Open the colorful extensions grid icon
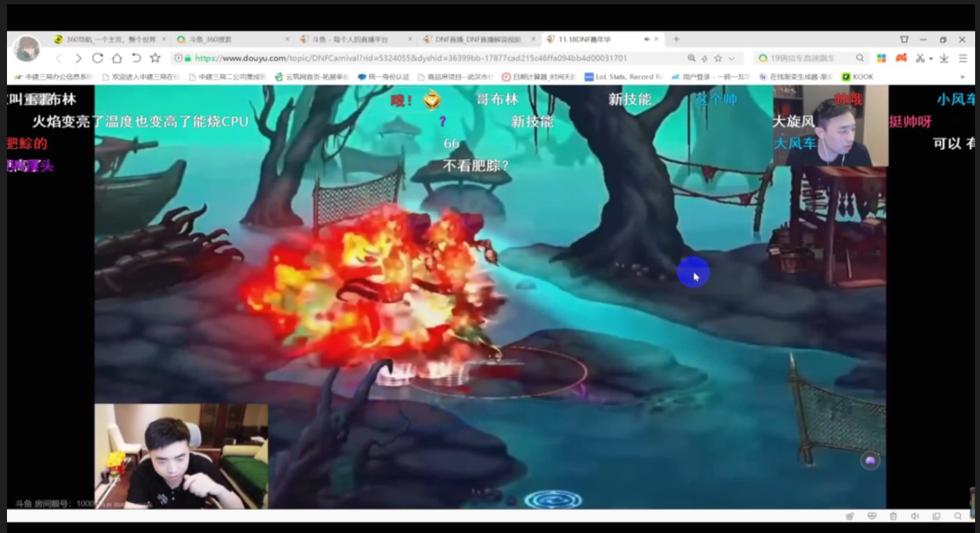 click(882, 58)
